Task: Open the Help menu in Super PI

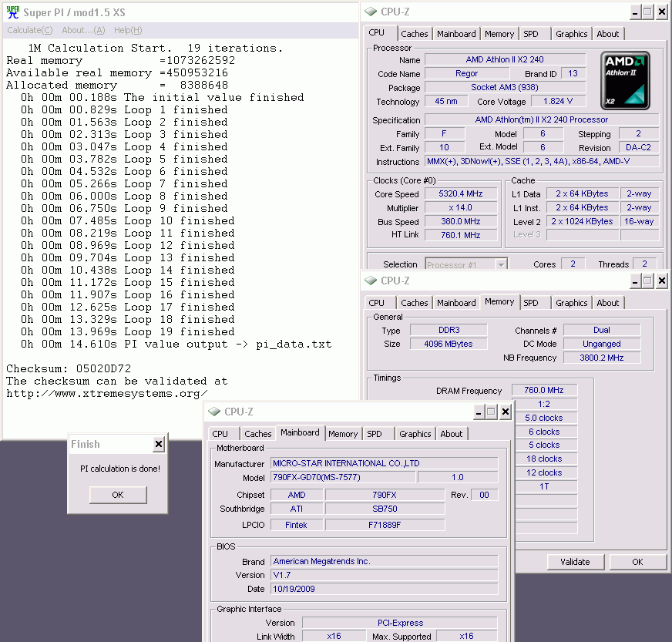Action: (128, 30)
